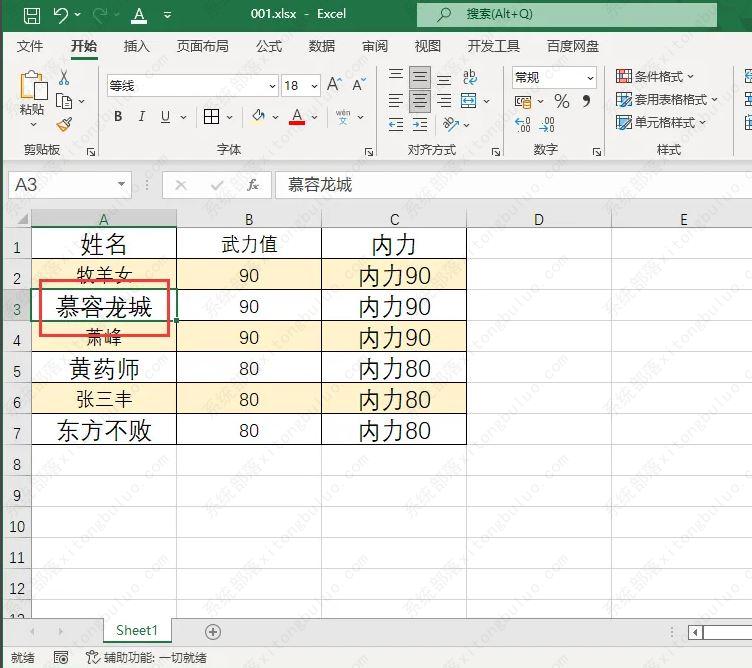Select the cell containing 东方不败
Viewport: 752px width, 668px height.
coord(104,430)
